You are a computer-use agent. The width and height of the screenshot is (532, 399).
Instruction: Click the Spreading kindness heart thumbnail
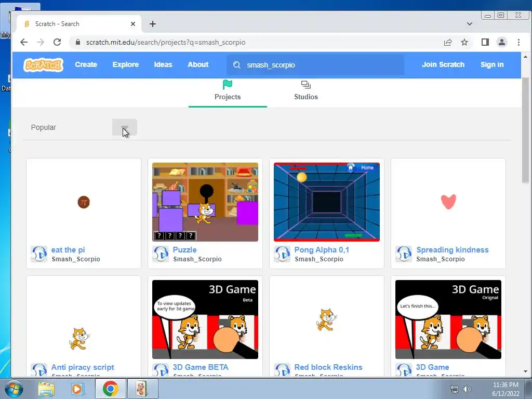[x=448, y=202]
